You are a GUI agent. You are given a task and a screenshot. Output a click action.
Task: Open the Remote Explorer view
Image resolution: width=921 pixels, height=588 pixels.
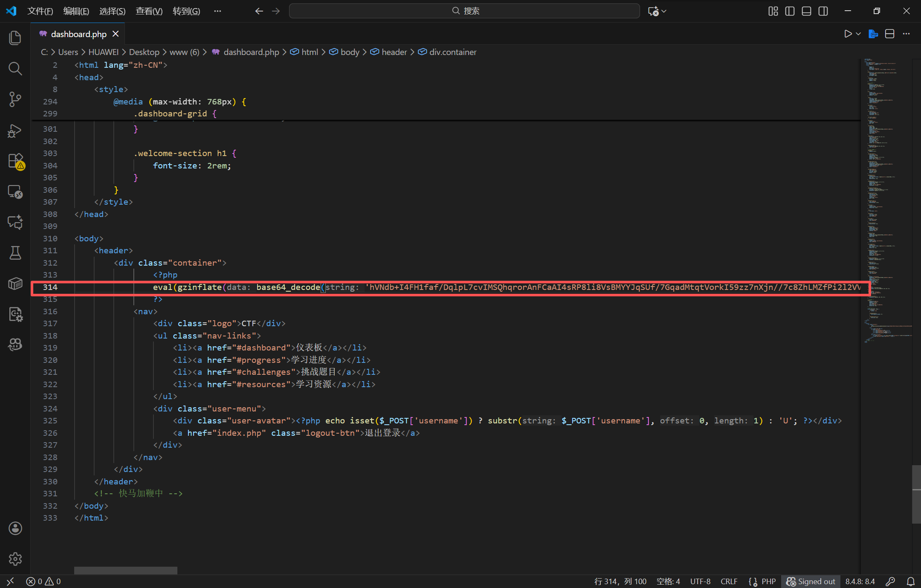pos(15,191)
